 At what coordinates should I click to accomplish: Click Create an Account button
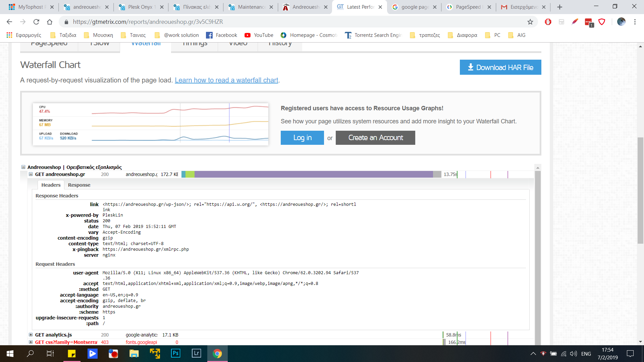(x=375, y=138)
